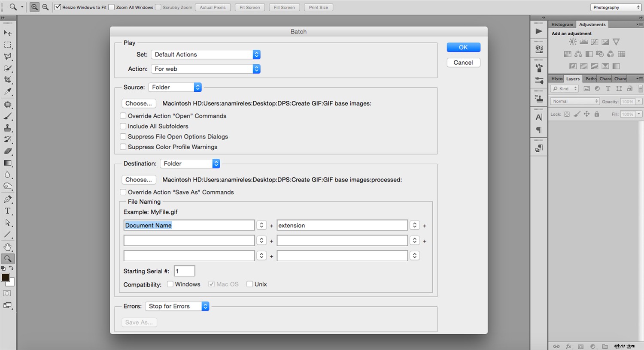
Task: Select the Zoom tool in the toolbar
Action: click(8, 259)
